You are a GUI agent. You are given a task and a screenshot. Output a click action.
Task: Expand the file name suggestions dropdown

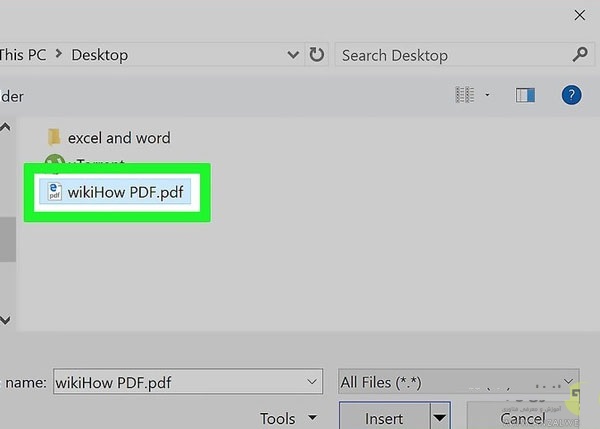tap(311, 382)
